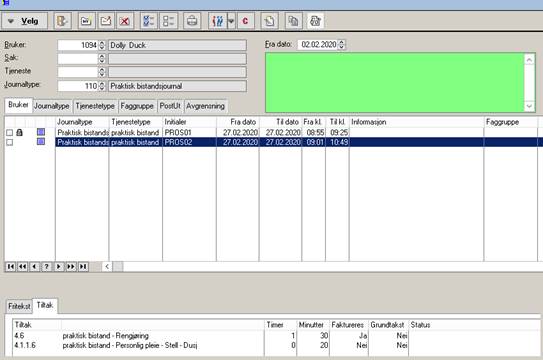Click the Tjenestetype column header
The image size is (543, 360).
tap(135, 122)
